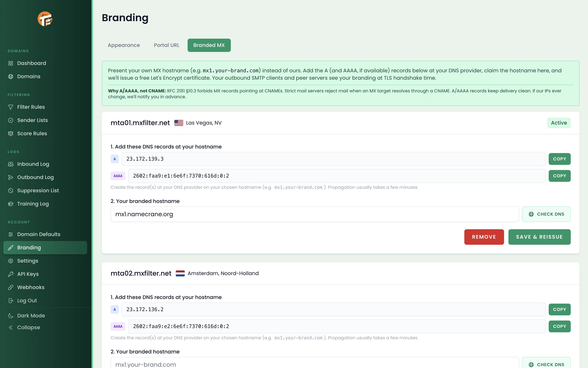This screenshot has width=588, height=368.
Task: Switch to the Appearance tab
Action: click(x=124, y=45)
